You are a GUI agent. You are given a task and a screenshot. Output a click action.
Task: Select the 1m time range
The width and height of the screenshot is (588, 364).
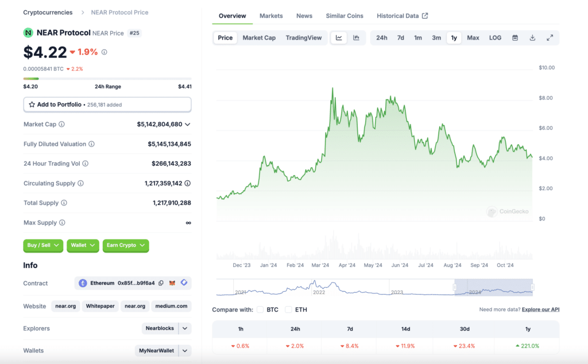tap(418, 38)
